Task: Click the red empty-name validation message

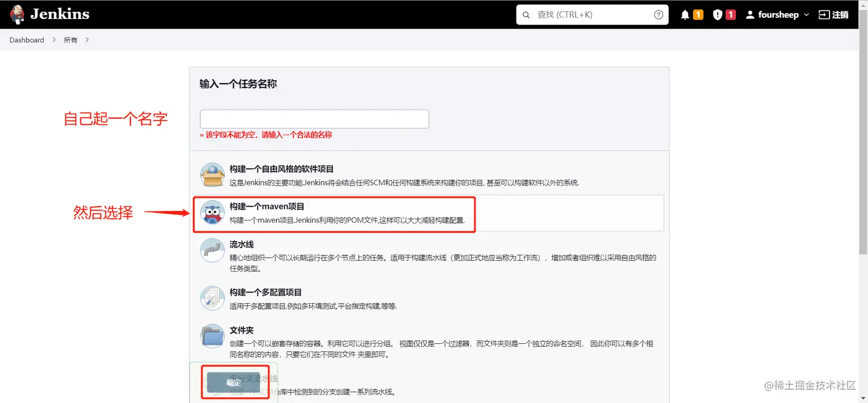Action: [x=265, y=135]
